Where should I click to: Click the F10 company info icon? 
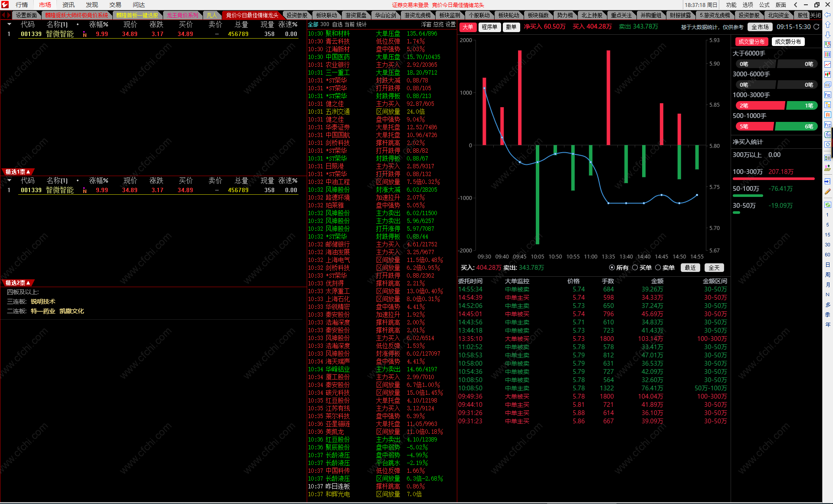point(828,95)
